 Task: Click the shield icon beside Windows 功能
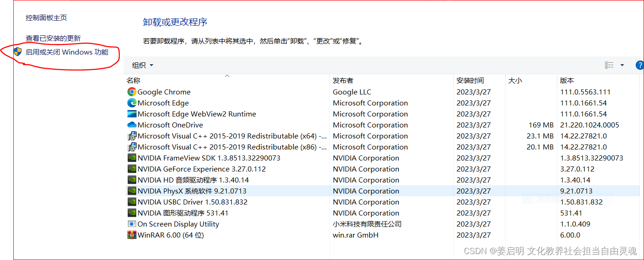(17, 51)
